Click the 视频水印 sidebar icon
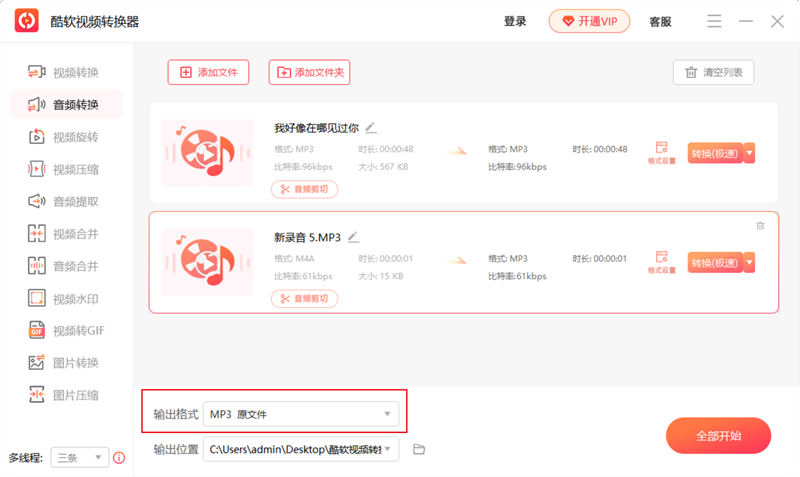Viewport: 800px width, 477px height. [x=37, y=298]
